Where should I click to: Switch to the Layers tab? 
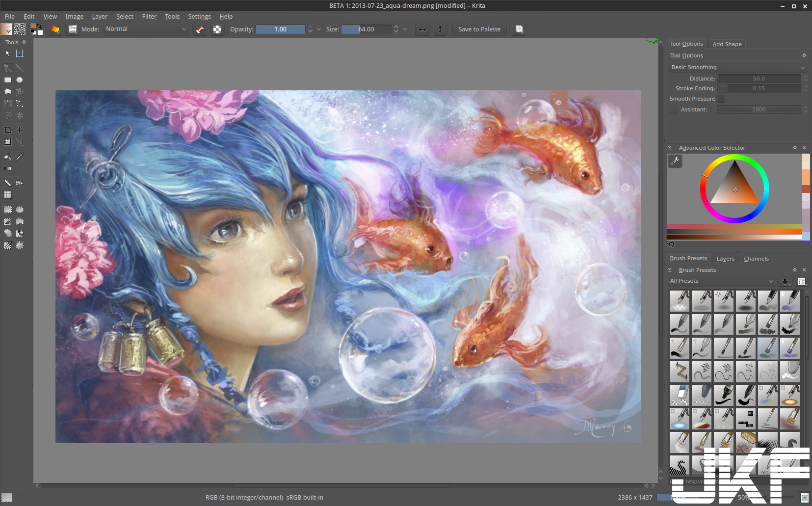click(x=725, y=259)
